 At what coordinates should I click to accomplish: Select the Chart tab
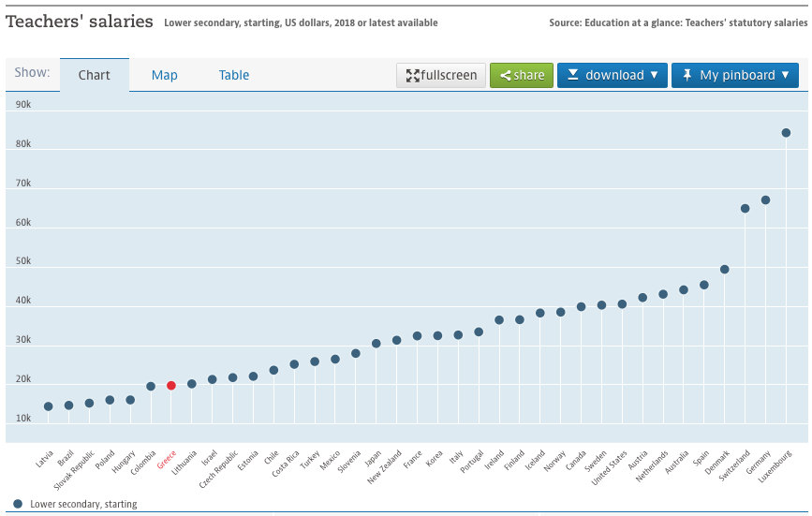coord(95,75)
